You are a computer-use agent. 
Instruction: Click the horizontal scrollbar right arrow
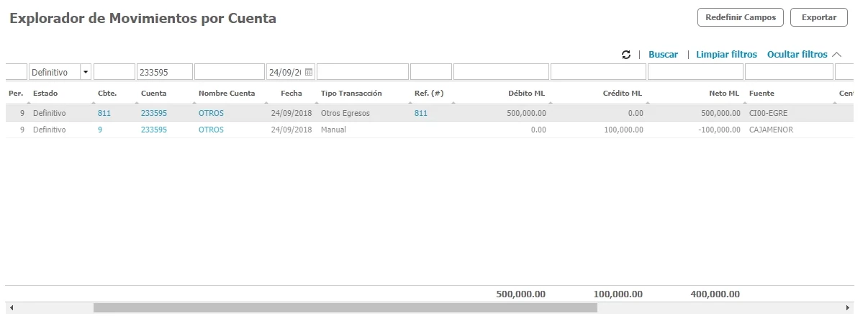click(849, 308)
